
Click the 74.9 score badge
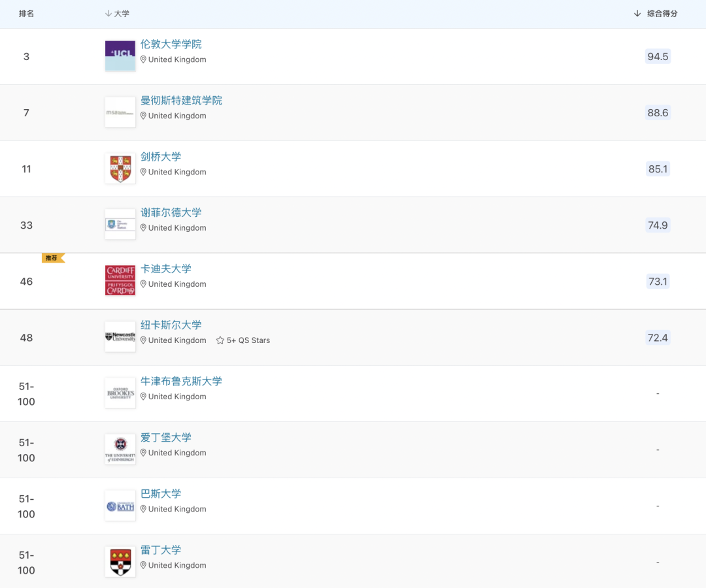point(658,225)
